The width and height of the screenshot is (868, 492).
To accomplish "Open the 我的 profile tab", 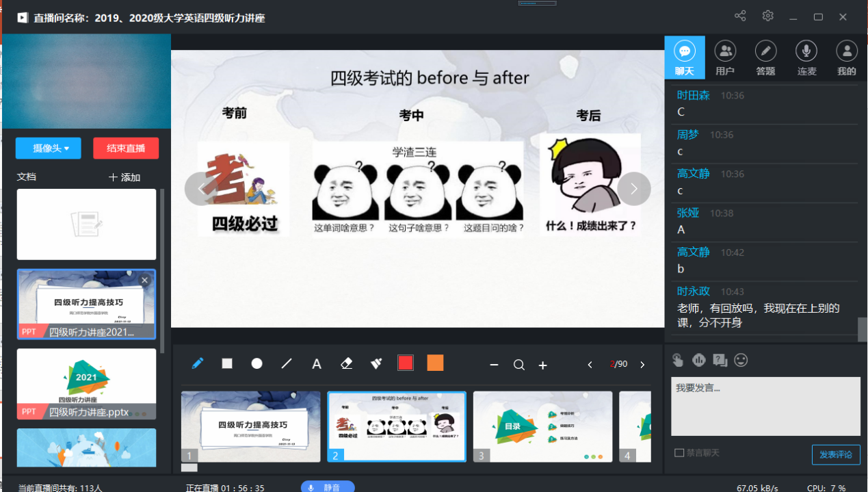I will [847, 57].
